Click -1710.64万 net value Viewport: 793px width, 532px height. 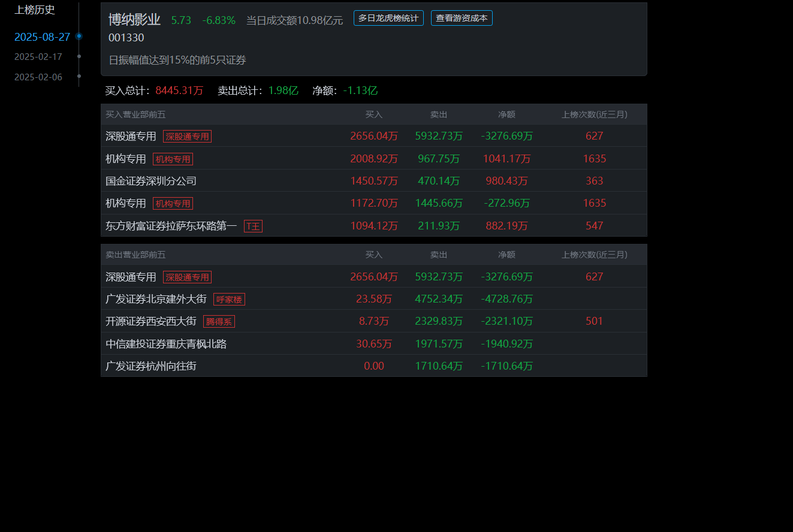click(506, 366)
